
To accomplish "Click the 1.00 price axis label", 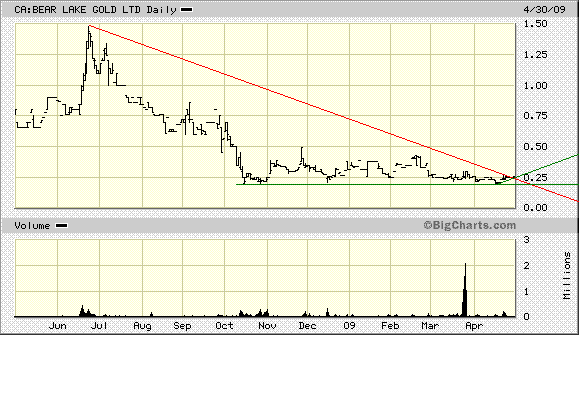I will 535,85.
